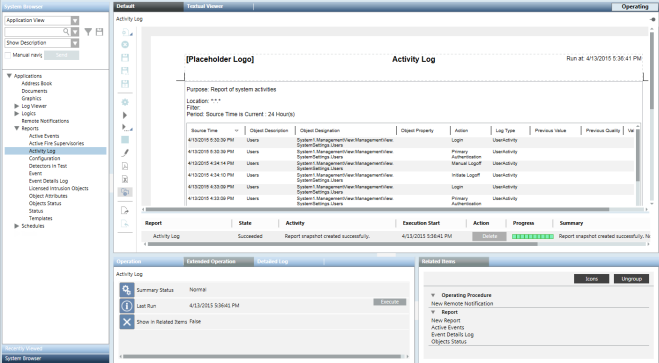Click the edit pencil icon in report toolbar
The image size is (659, 363).
[x=125, y=153]
